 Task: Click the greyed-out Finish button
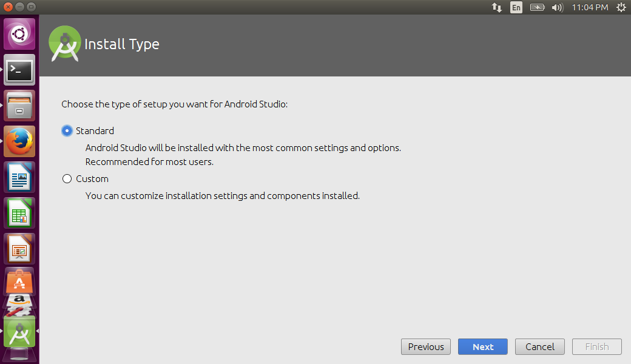(597, 346)
